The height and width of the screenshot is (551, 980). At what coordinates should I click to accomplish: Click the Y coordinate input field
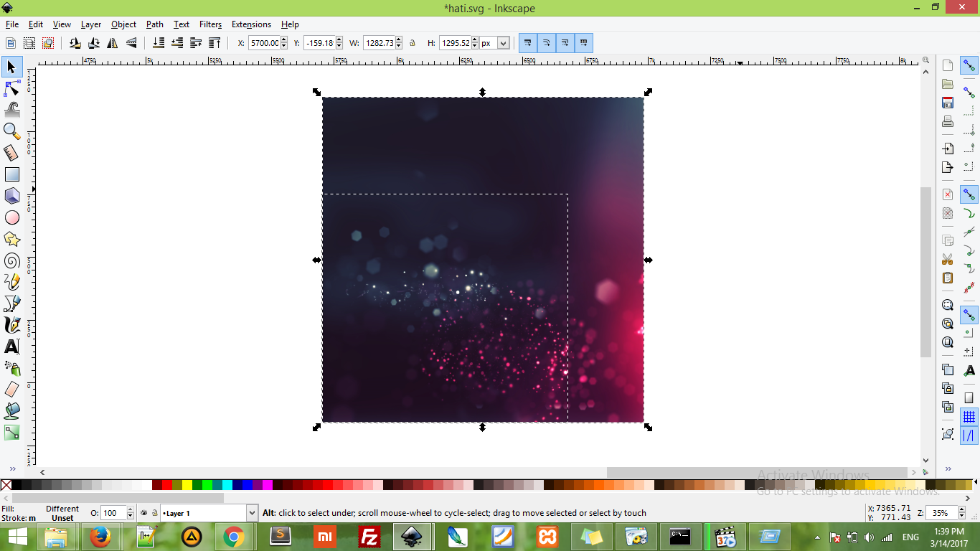[319, 43]
